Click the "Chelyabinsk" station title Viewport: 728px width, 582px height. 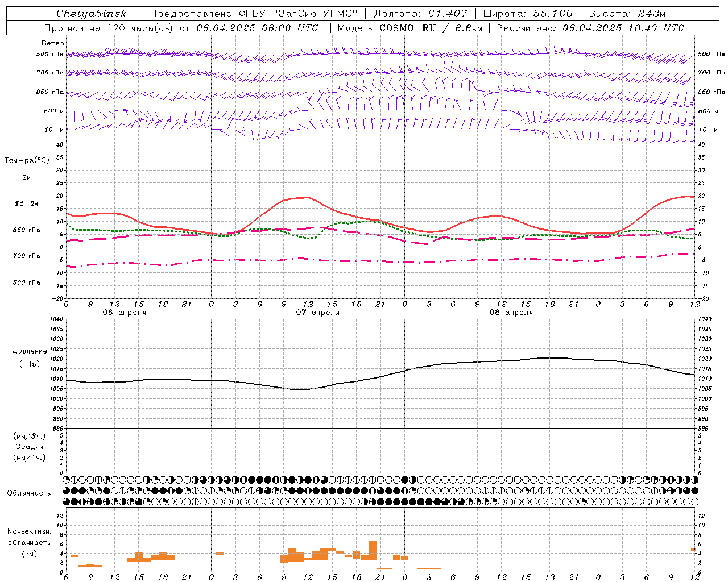tap(92, 14)
